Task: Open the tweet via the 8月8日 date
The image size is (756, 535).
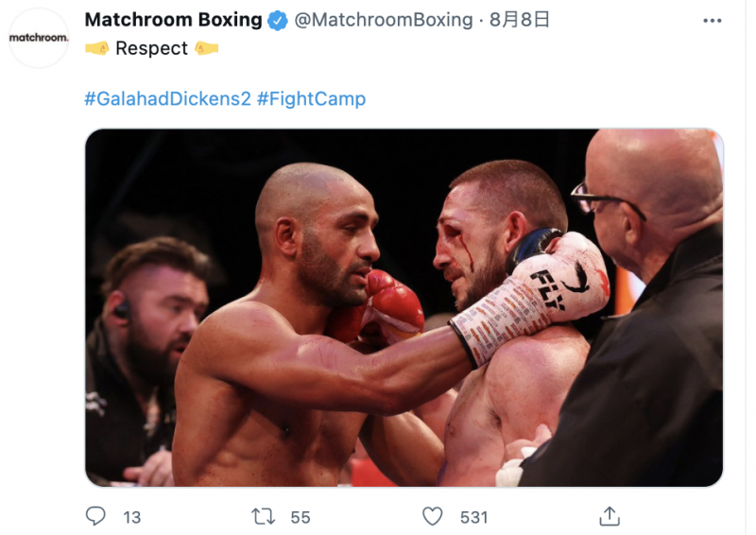Action: pos(519,20)
